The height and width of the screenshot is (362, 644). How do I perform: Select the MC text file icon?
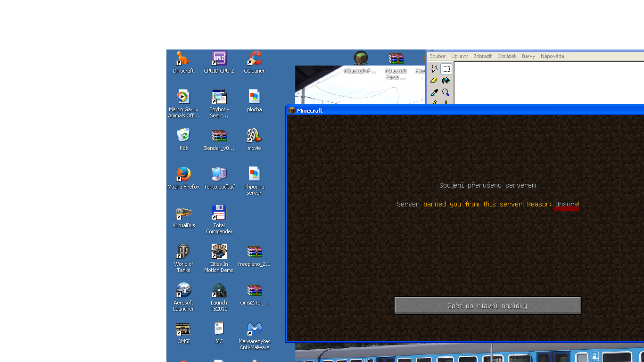pos(219,333)
